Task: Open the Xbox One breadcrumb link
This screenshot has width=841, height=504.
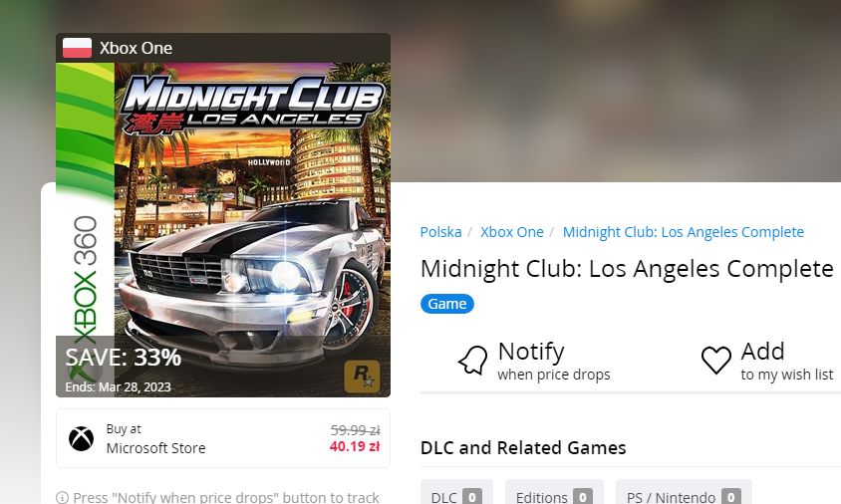Action: tap(512, 232)
